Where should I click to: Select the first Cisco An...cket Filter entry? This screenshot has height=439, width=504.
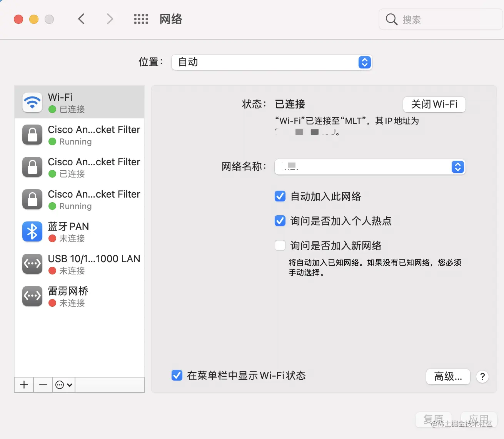point(79,135)
